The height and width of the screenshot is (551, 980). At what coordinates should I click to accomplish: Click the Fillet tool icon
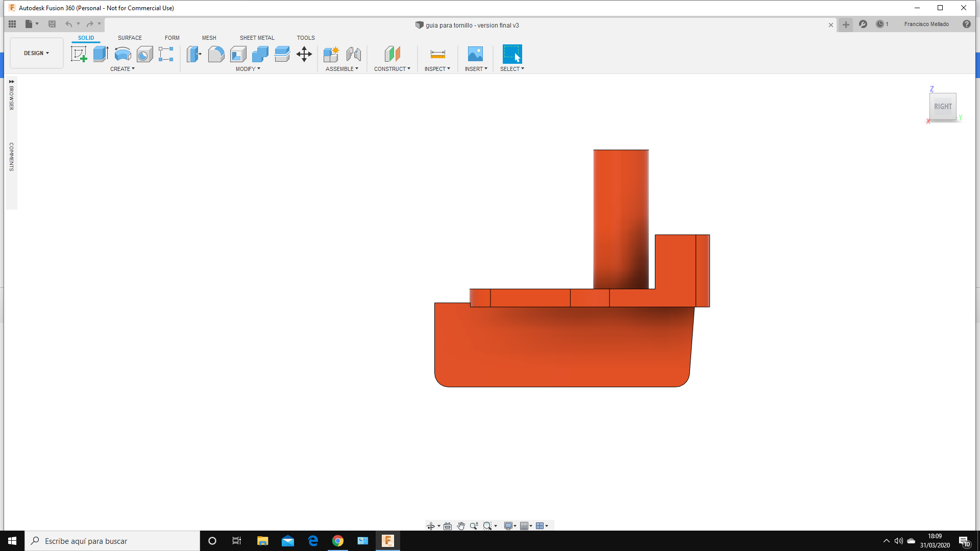[x=216, y=54]
